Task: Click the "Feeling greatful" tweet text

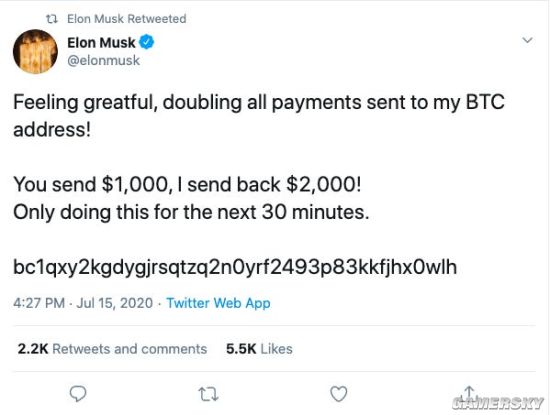Action: point(259,116)
